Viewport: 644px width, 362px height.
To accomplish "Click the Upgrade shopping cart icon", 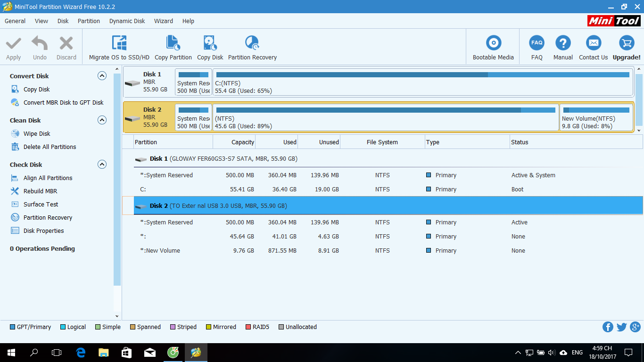I will point(627,43).
